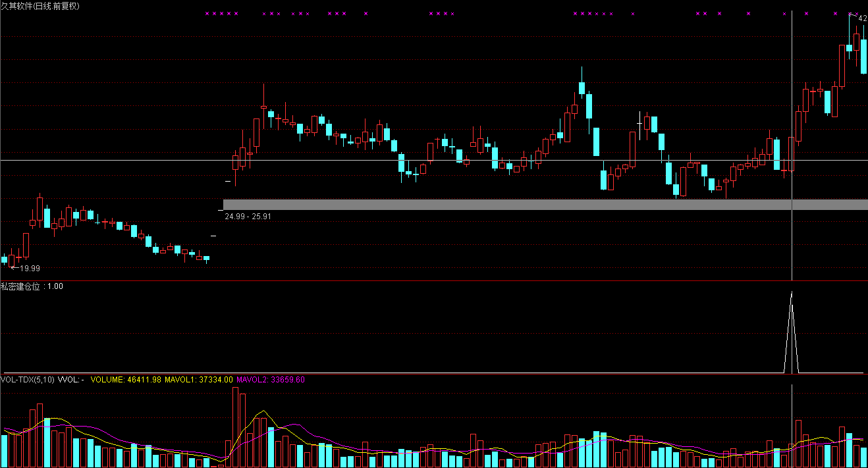Click the gap range label 24.99 - 25.91
Viewport: 868px width, 468px height.
pyautogui.click(x=248, y=216)
